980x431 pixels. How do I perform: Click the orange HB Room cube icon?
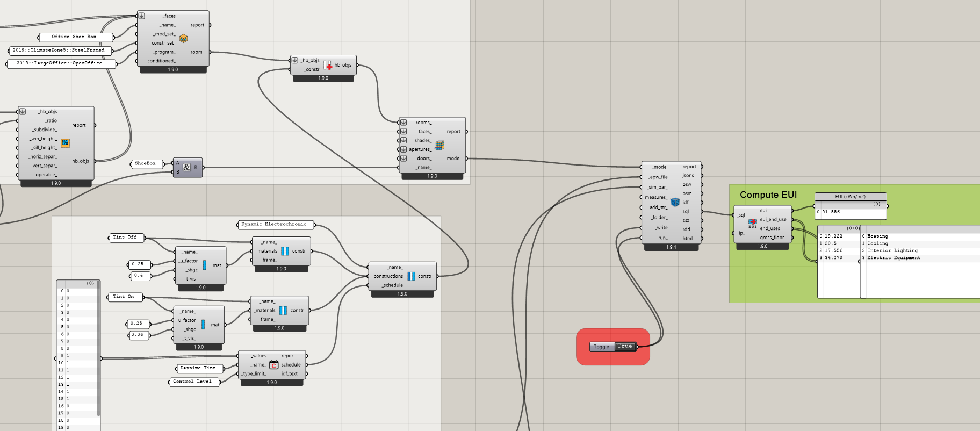(x=183, y=39)
